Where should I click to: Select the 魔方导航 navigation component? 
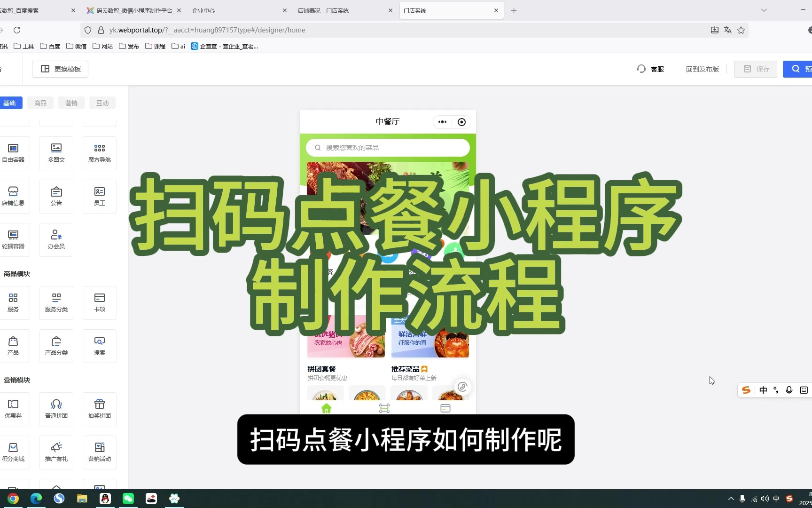click(x=100, y=153)
